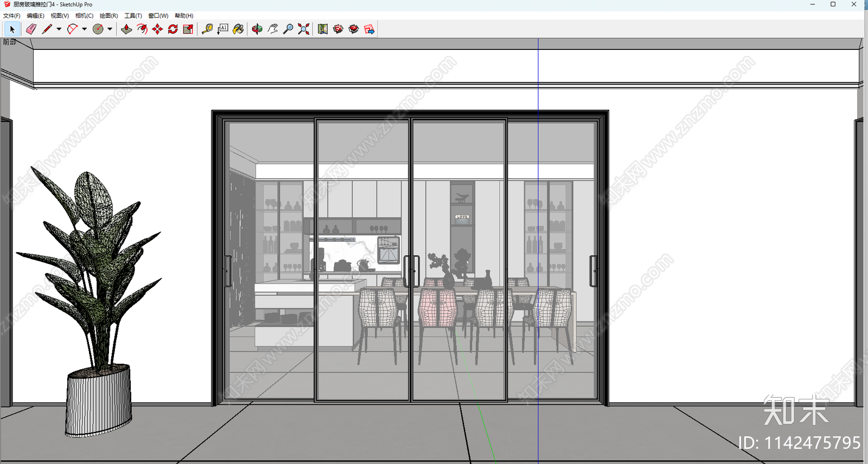Select the pink Eraser tool
The height and width of the screenshot is (464, 868).
coord(31,29)
